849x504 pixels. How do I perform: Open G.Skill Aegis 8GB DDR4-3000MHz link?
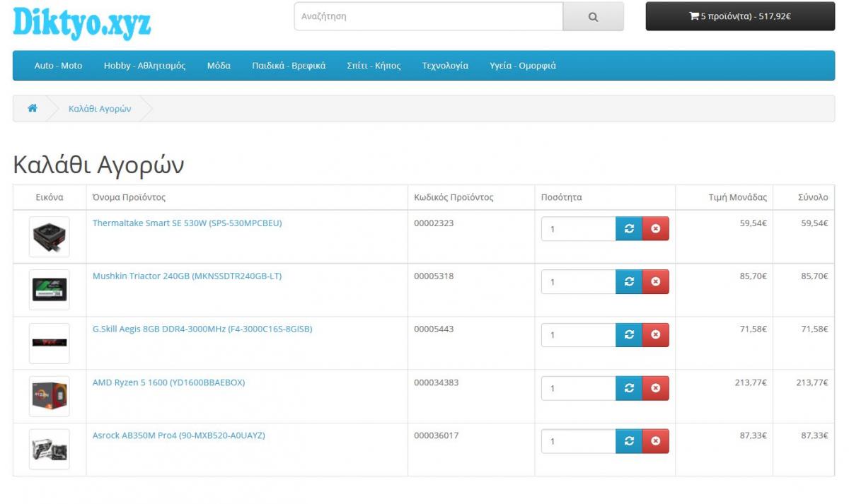pos(202,329)
